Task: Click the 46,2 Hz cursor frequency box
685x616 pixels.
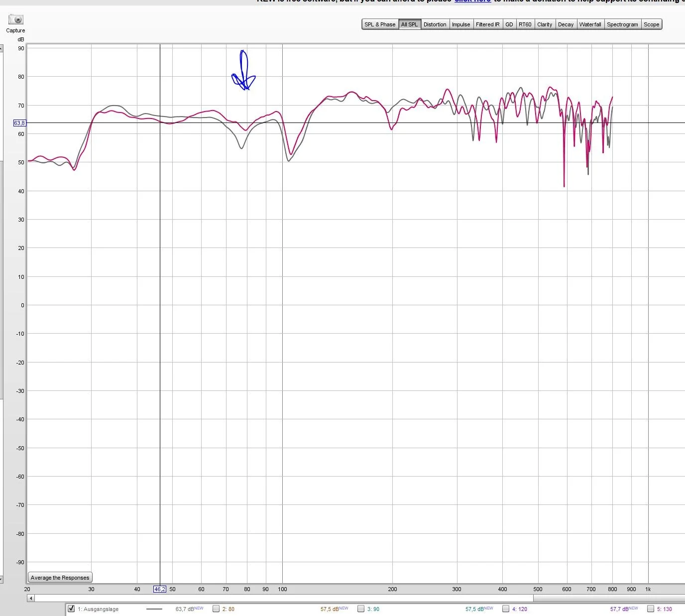Action: click(160, 589)
